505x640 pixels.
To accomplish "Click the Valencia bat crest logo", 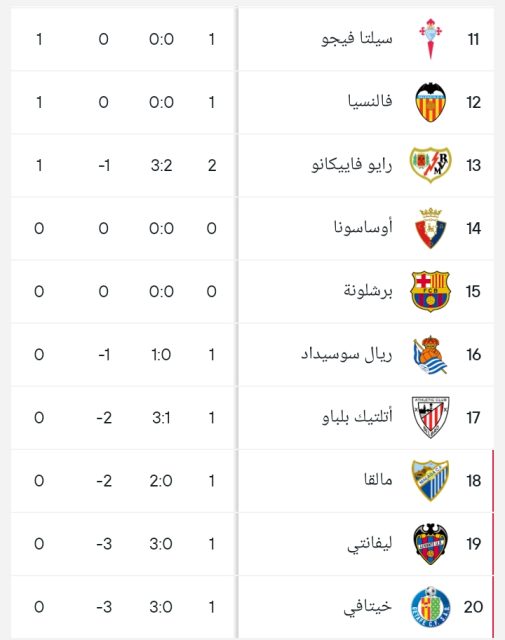I will click(430, 102).
